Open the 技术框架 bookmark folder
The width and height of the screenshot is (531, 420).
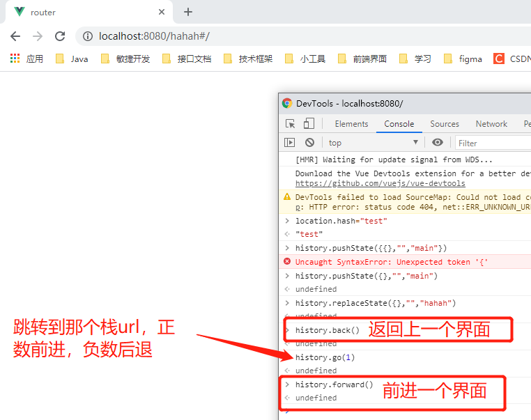click(248, 59)
